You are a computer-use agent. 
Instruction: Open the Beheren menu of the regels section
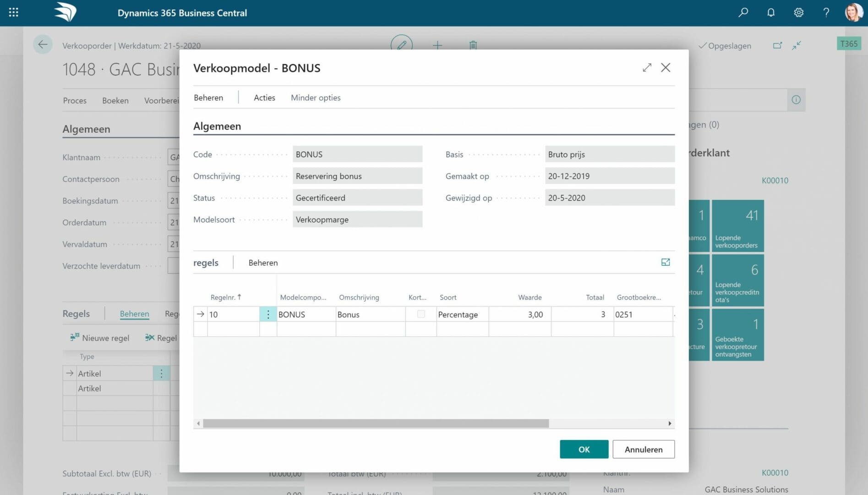click(x=263, y=263)
